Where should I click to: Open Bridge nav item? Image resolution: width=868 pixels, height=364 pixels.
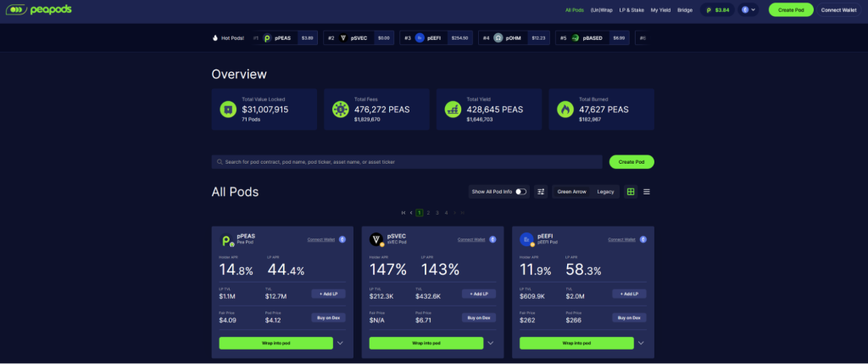[685, 10]
